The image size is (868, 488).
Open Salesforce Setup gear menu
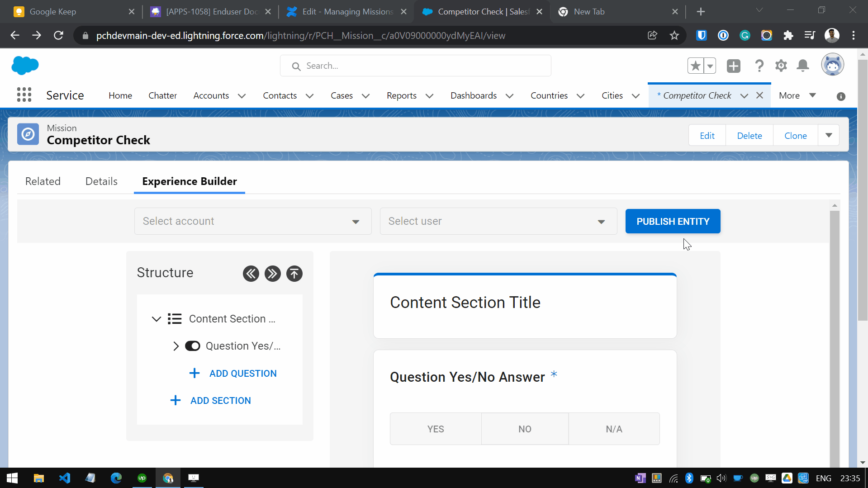point(781,66)
